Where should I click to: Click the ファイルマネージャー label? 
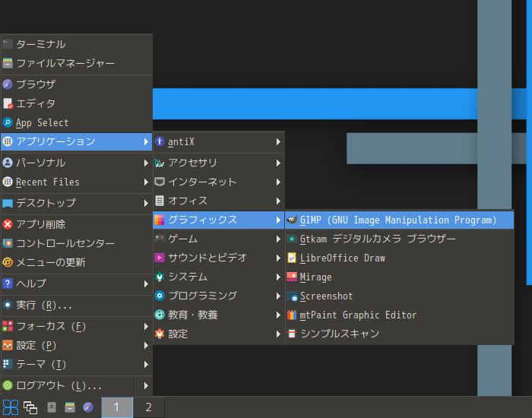pos(65,63)
